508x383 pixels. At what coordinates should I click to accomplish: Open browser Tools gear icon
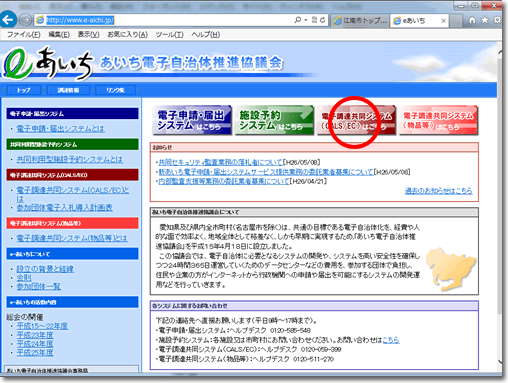[497, 20]
